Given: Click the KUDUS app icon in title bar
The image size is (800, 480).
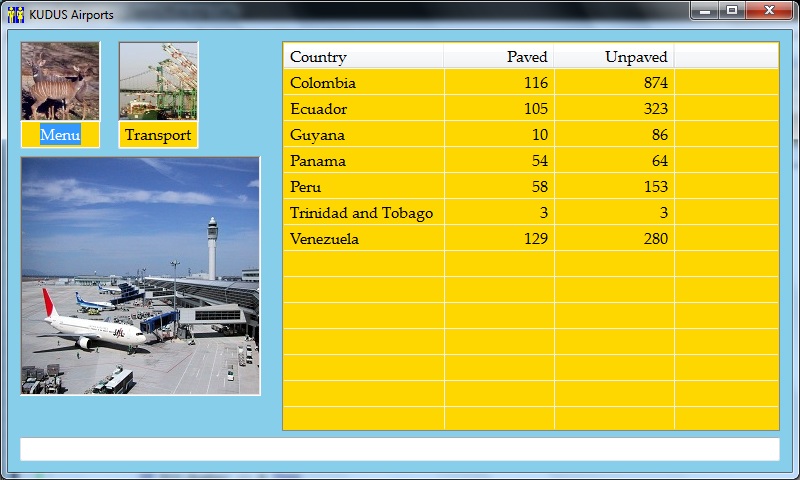Looking at the screenshot, I should 15,14.
